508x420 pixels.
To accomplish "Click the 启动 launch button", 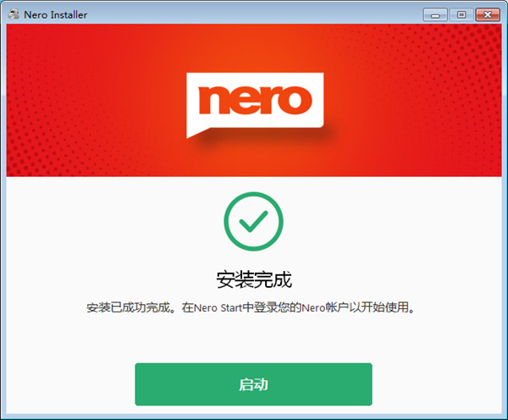I will tap(253, 384).
